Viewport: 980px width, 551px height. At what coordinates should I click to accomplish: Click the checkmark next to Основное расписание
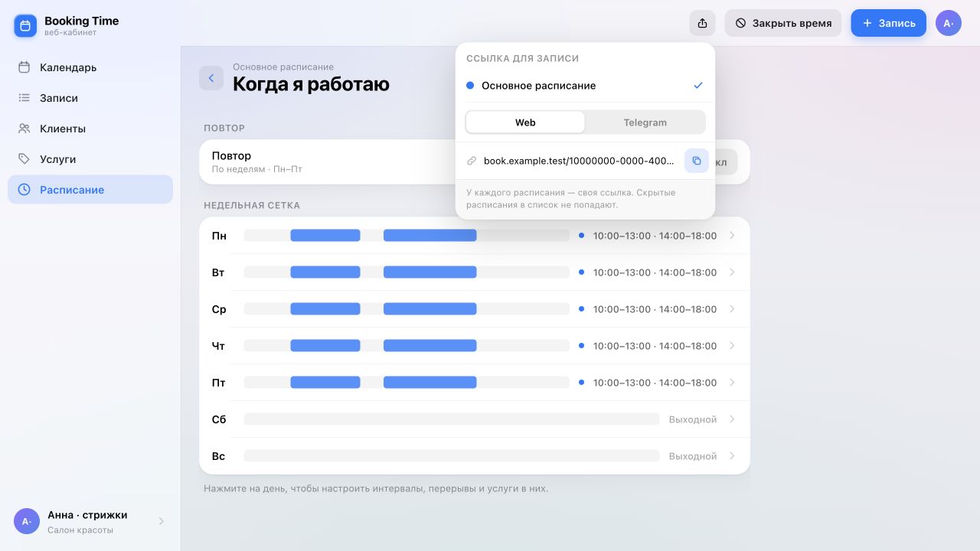[698, 86]
